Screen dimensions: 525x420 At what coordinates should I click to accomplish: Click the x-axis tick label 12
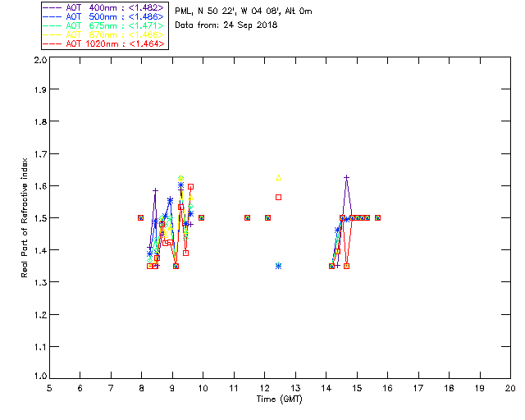(x=264, y=388)
